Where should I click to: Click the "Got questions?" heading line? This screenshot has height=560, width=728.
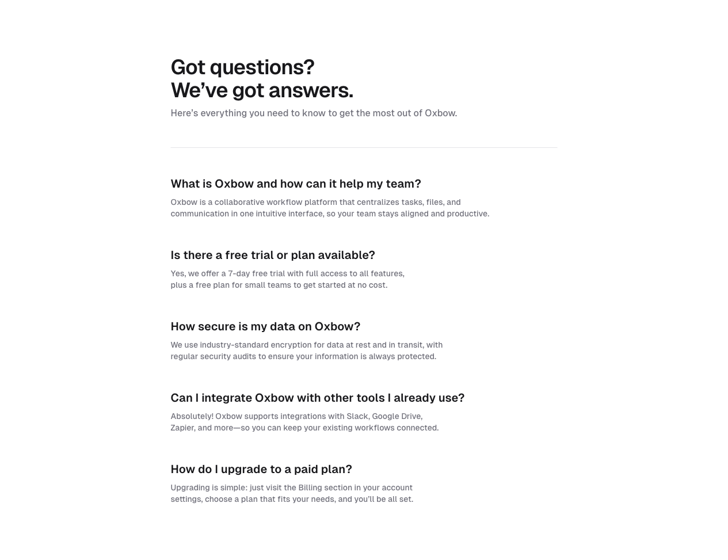coord(242,67)
